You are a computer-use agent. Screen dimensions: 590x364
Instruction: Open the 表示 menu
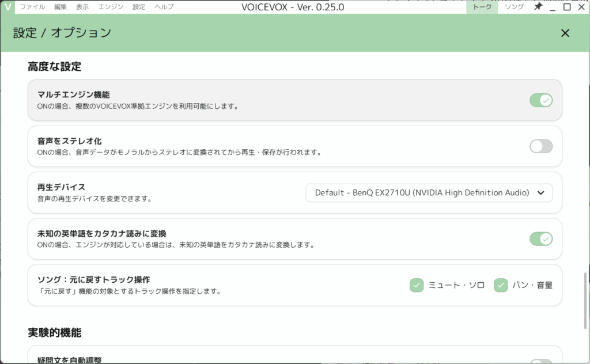[82, 7]
